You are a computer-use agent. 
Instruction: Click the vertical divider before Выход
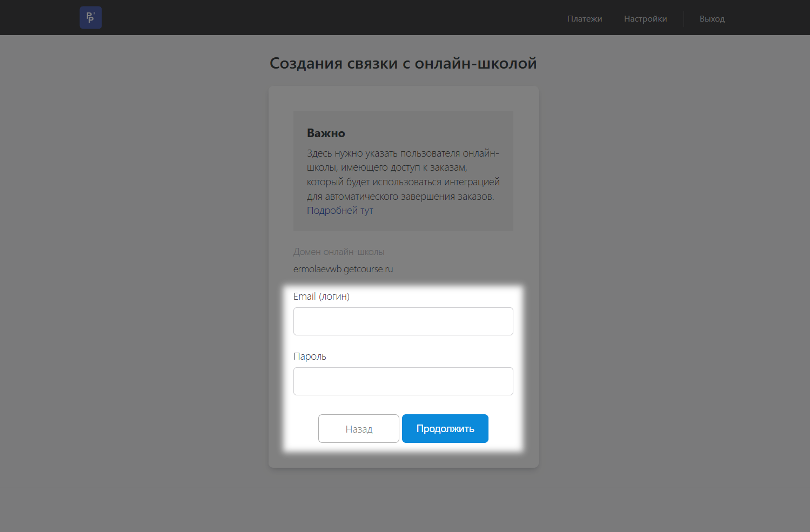coord(684,18)
